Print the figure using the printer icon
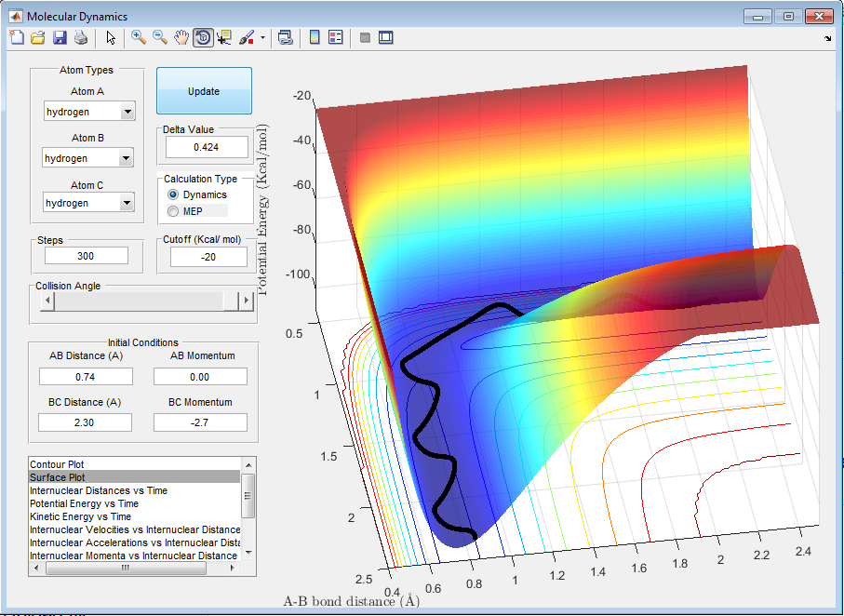This screenshot has height=616, width=844. click(81, 38)
